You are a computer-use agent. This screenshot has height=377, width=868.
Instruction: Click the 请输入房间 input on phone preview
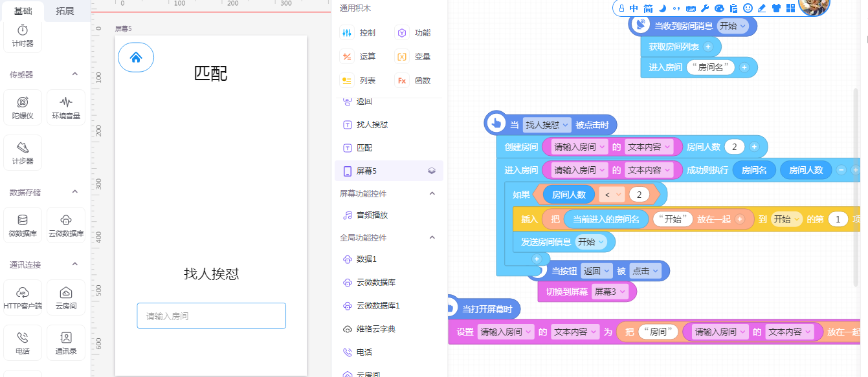(212, 316)
